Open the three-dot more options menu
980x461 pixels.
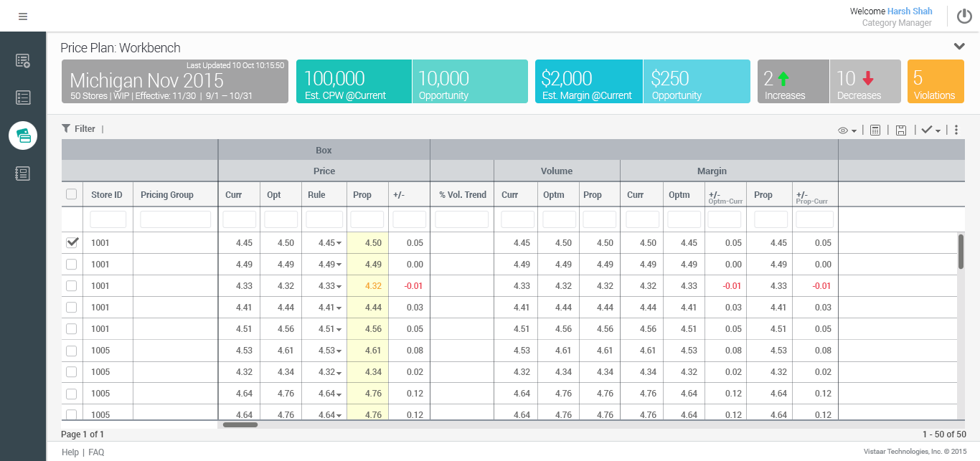(956, 130)
